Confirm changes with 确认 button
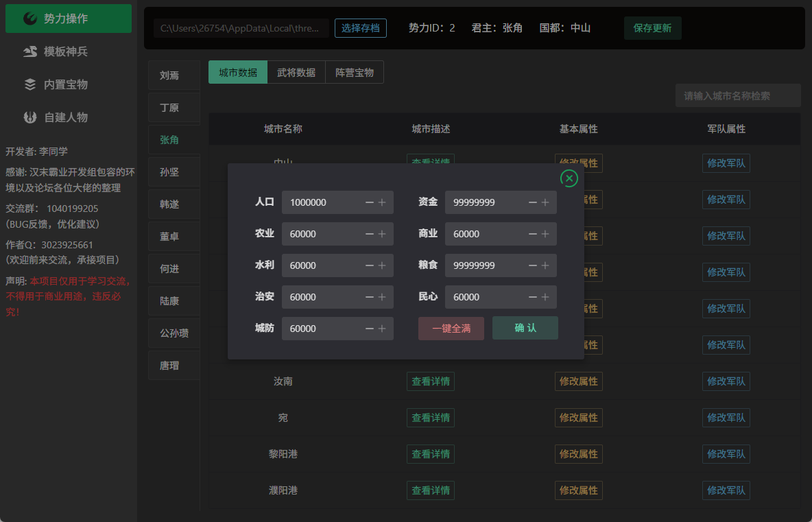This screenshot has height=522, width=812. point(525,328)
